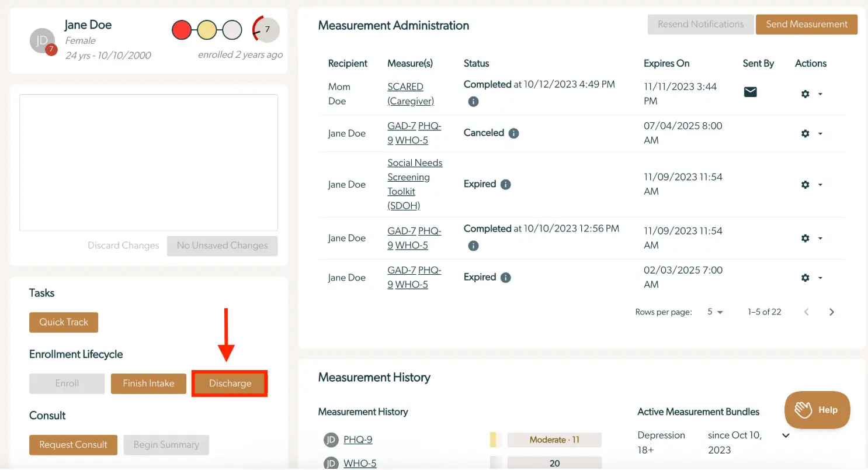Click the envelope icon in the Sent By column
The image size is (868, 470).
[x=750, y=92]
